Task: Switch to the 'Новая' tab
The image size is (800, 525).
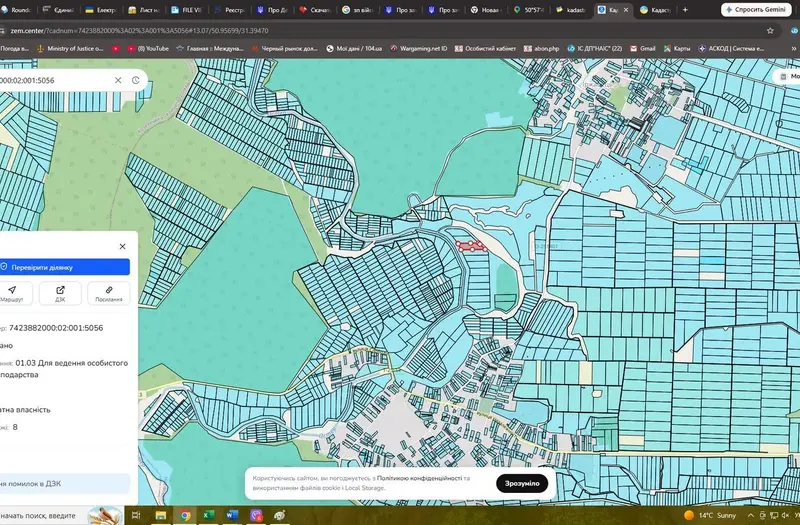Action: [x=486, y=10]
